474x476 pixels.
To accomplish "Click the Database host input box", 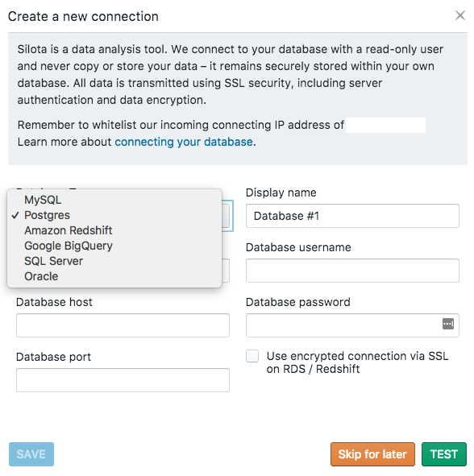I will [x=123, y=325].
